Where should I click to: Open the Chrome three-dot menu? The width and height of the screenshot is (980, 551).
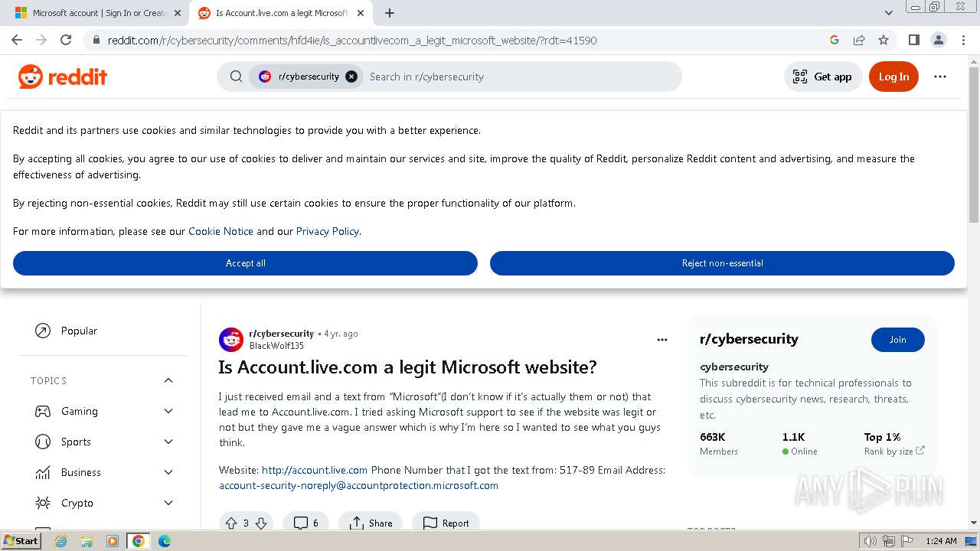(963, 40)
